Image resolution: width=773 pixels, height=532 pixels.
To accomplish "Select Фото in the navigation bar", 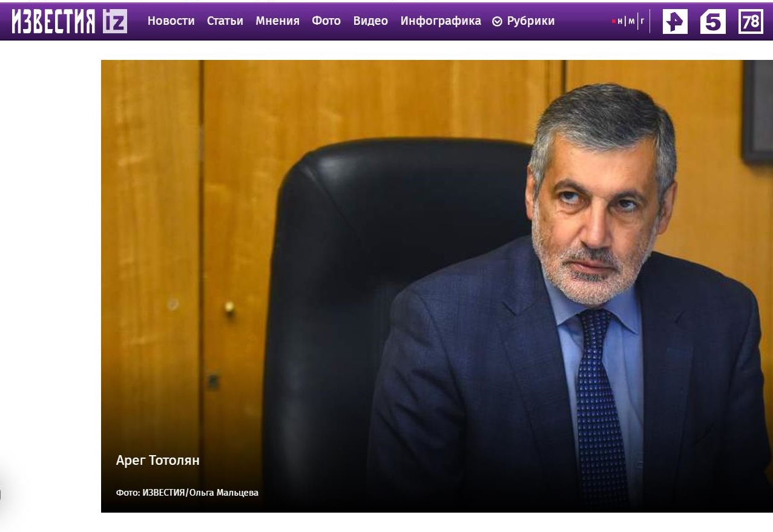I will (326, 21).
